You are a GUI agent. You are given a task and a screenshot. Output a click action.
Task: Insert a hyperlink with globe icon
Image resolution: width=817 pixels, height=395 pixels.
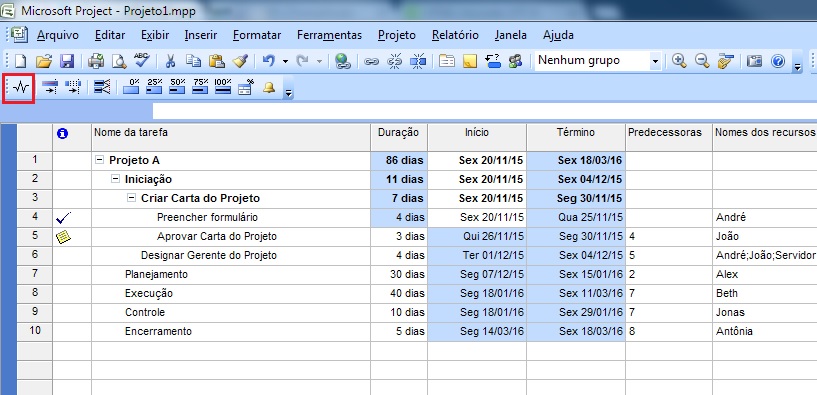click(x=342, y=61)
